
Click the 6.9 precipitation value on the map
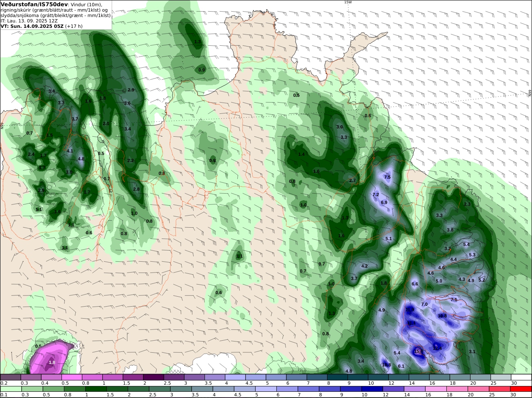[384, 202]
